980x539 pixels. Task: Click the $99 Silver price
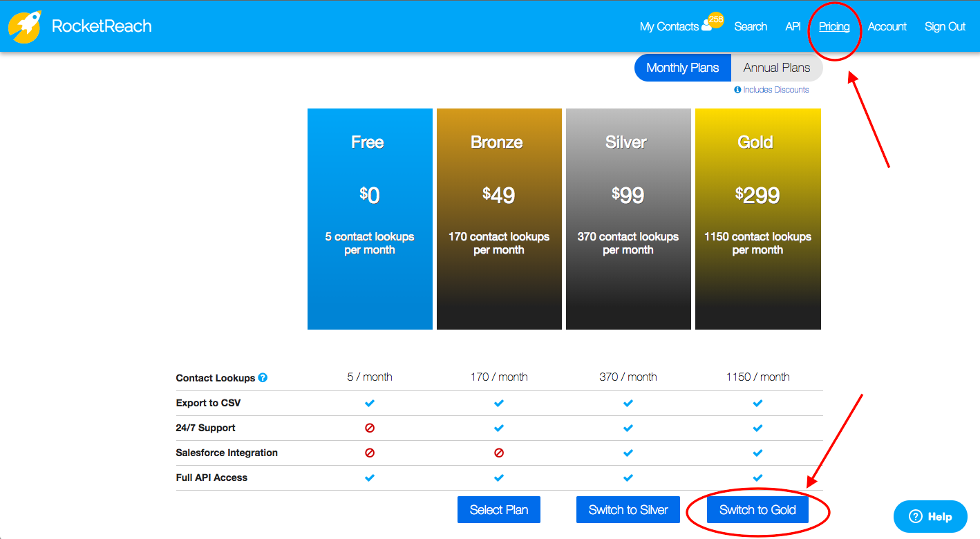(628, 196)
